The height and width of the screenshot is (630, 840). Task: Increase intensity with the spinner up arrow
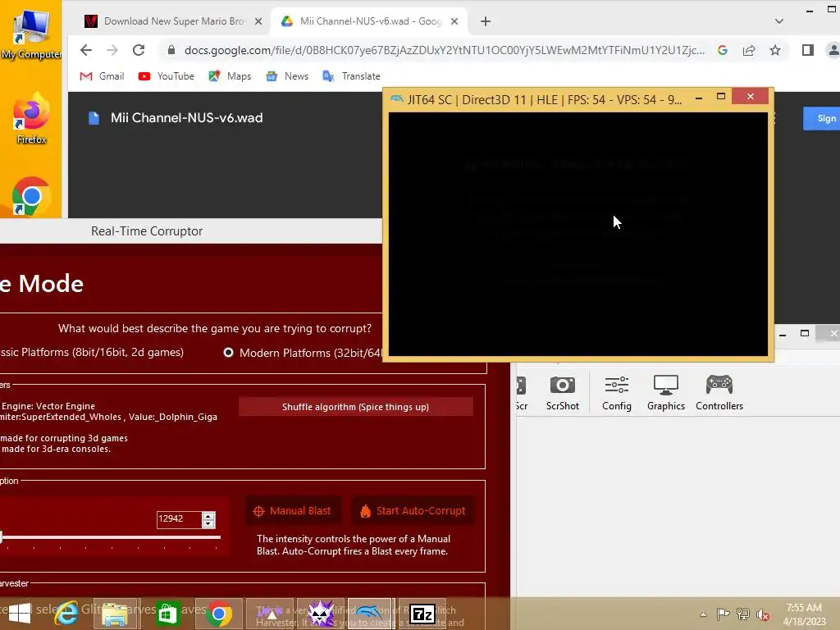click(208, 515)
